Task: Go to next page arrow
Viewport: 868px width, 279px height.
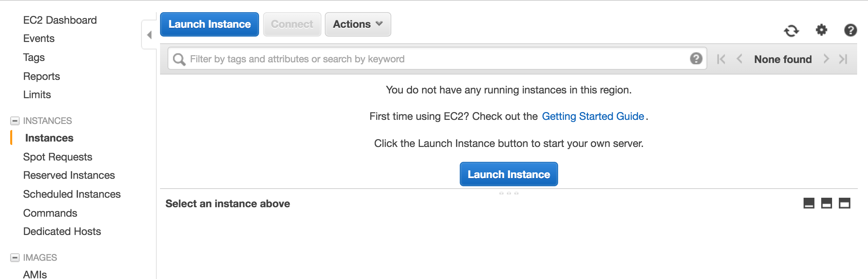Action: [826, 59]
